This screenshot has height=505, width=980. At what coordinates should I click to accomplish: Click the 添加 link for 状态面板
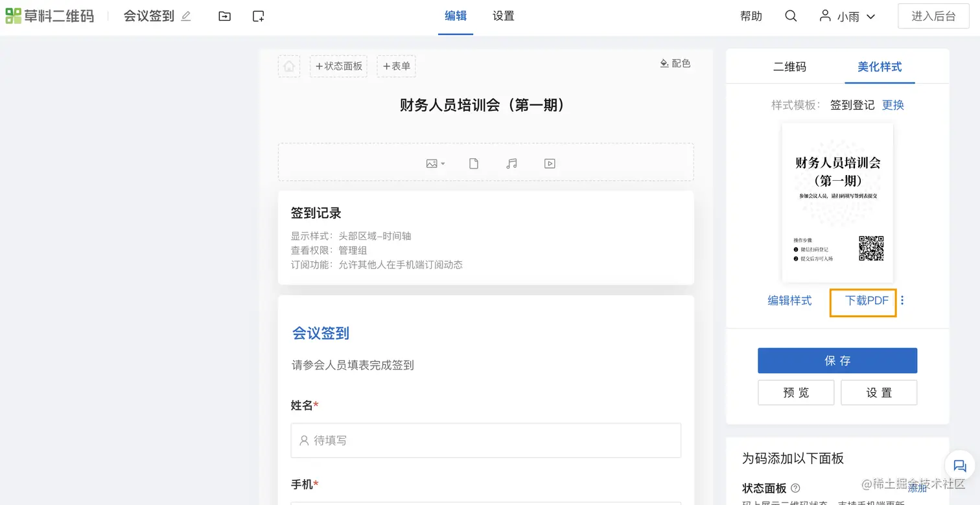pos(917,488)
